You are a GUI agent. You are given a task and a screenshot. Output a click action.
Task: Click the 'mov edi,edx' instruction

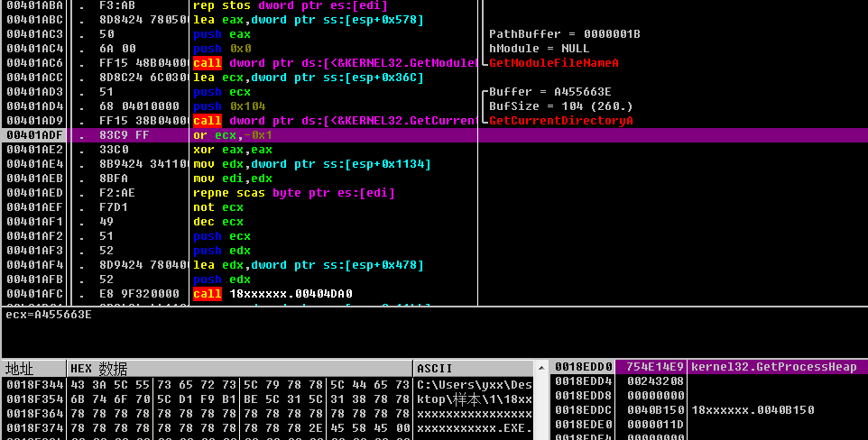[233, 179]
